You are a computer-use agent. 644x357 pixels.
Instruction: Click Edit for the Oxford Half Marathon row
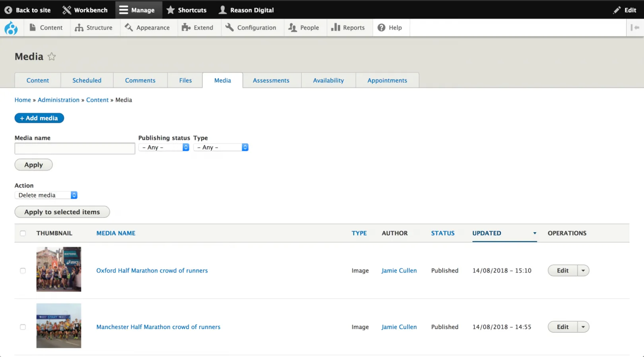(563, 271)
